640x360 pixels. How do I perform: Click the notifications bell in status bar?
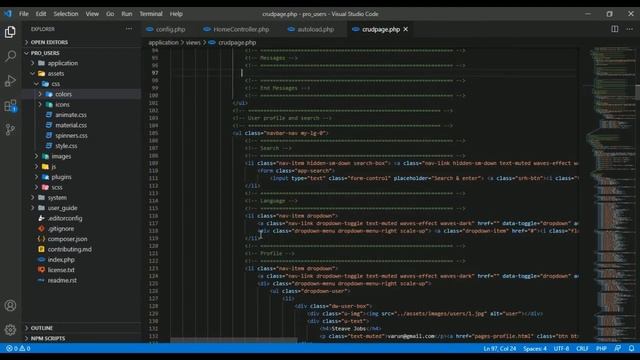point(631,348)
